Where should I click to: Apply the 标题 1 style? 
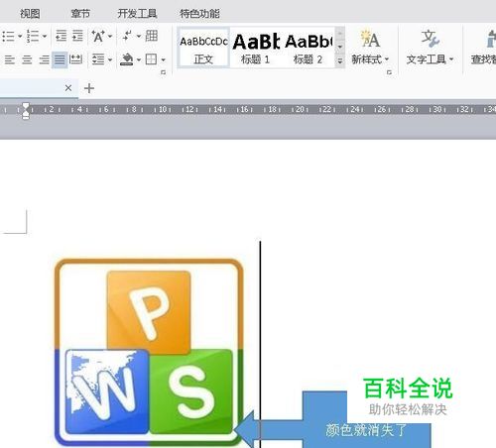click(x=256, y=48)
